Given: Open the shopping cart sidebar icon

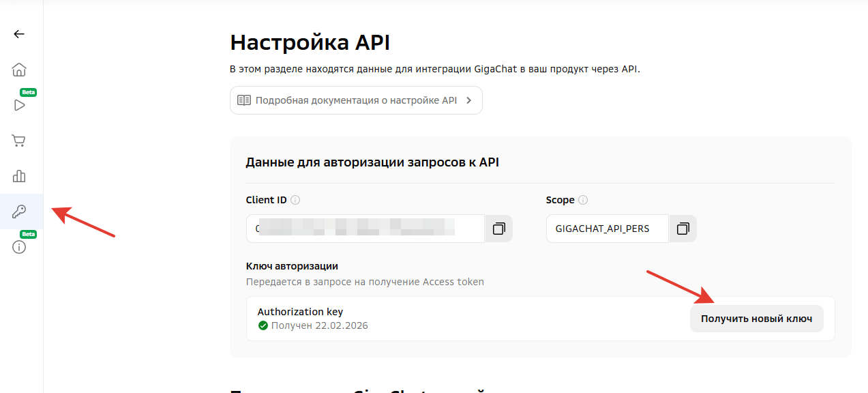Looking at the screenshot, I should click(x=19, y=141).
